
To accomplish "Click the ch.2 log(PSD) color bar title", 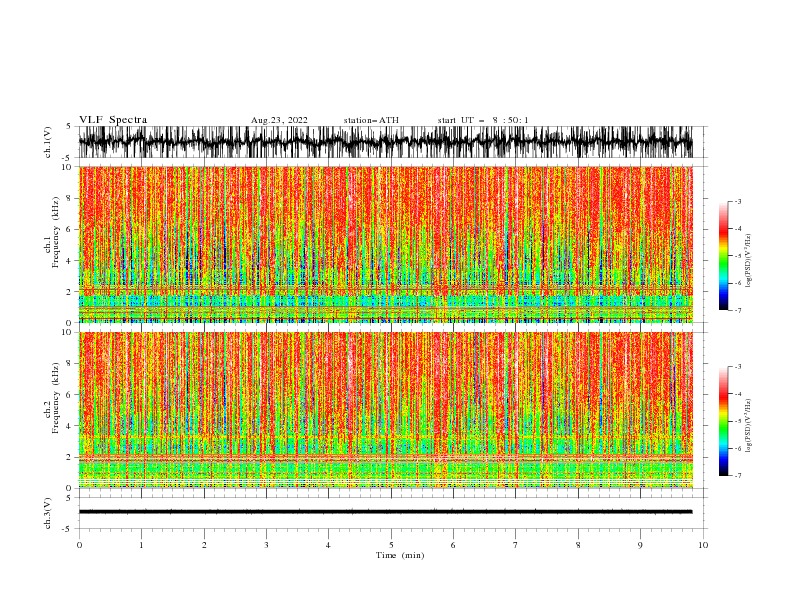I will (749, 426).
